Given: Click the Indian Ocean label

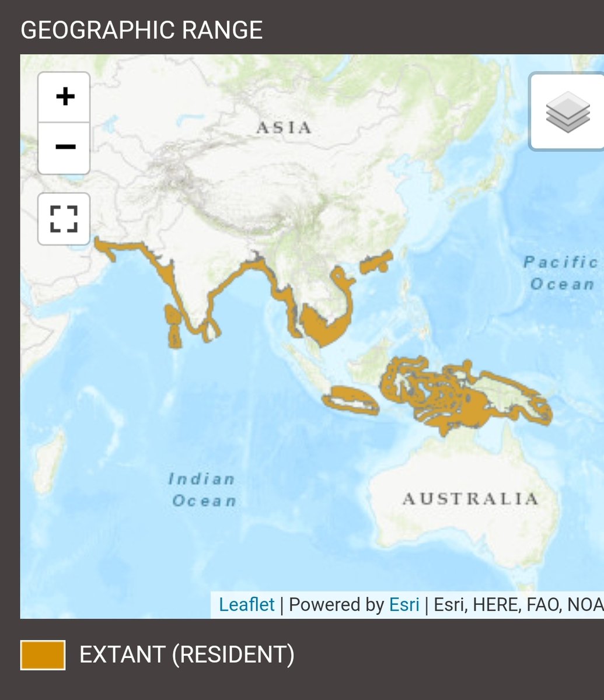Looking at the screenshot, I should pos(203,490).
